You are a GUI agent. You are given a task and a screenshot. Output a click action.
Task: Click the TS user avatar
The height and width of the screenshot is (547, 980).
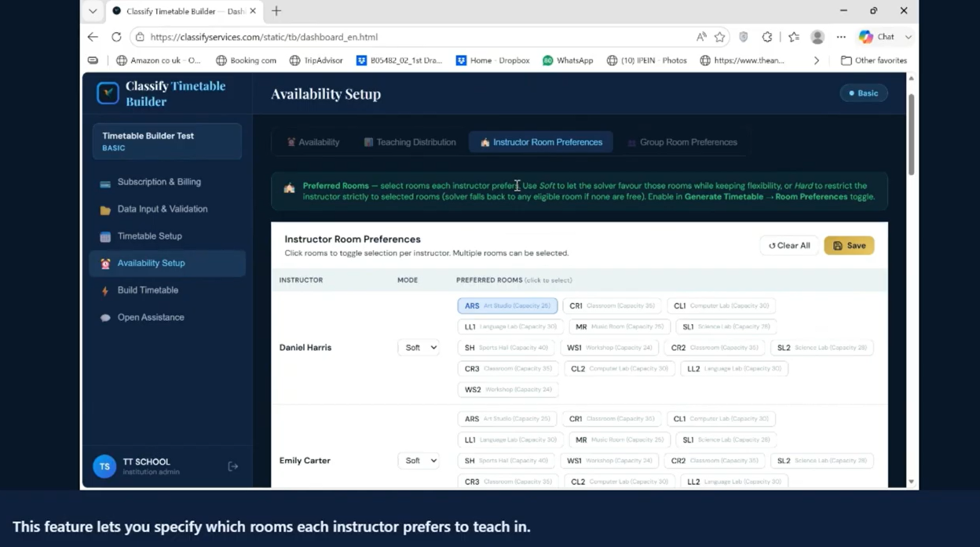pyautogui.click(x=104, y=466)
